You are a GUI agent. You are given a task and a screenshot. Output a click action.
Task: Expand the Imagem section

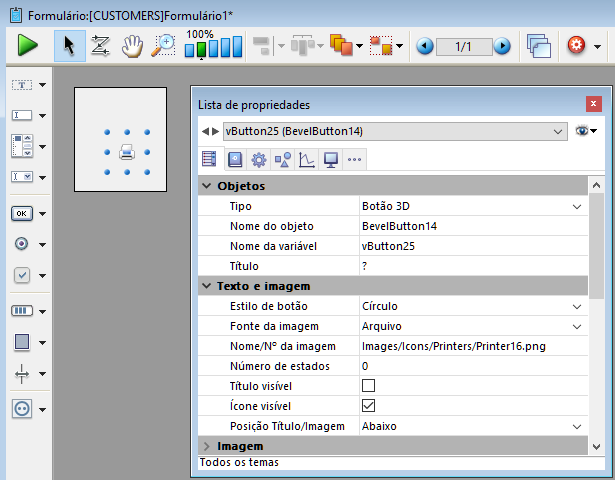click(207, 446)
